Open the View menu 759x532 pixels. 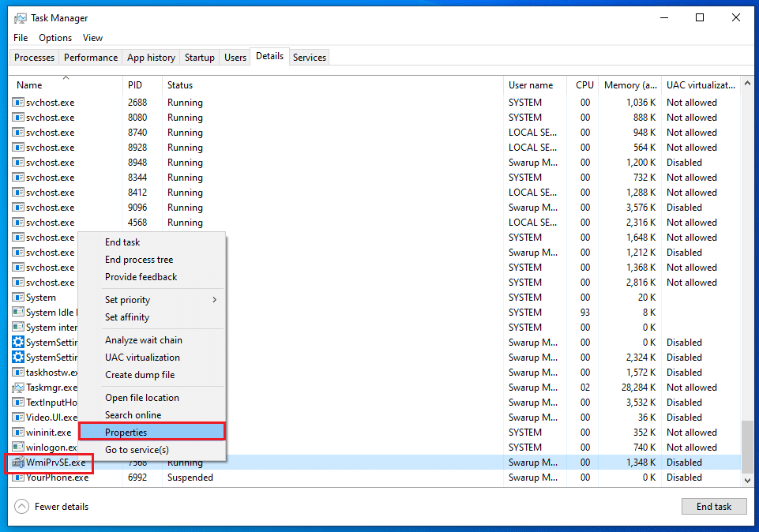92,38
